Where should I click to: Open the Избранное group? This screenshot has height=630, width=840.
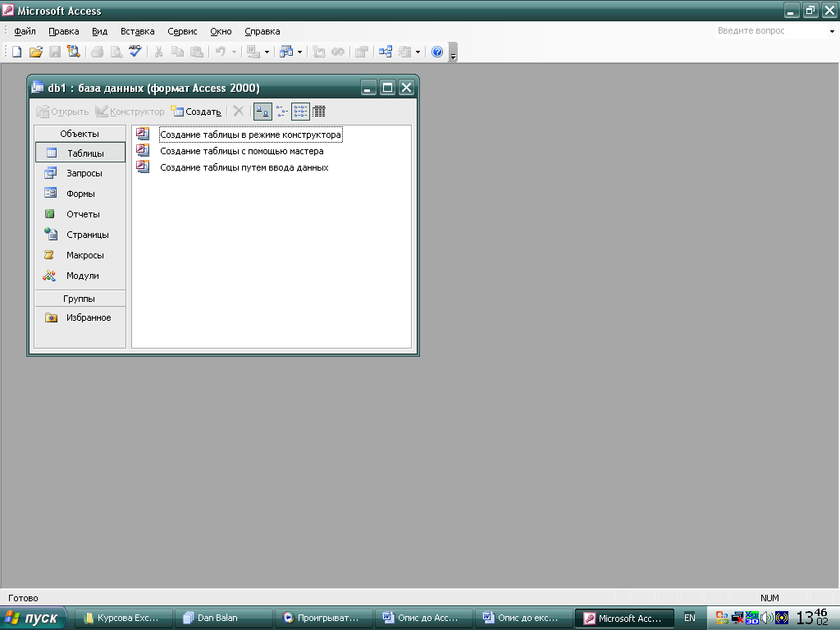pyautogui.click(x=80, y=317)
